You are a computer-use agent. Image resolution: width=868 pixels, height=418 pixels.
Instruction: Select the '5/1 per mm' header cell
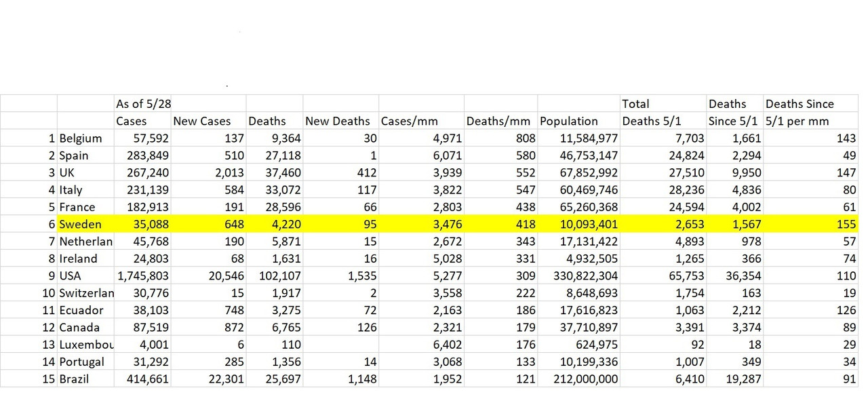pos(811,121)
